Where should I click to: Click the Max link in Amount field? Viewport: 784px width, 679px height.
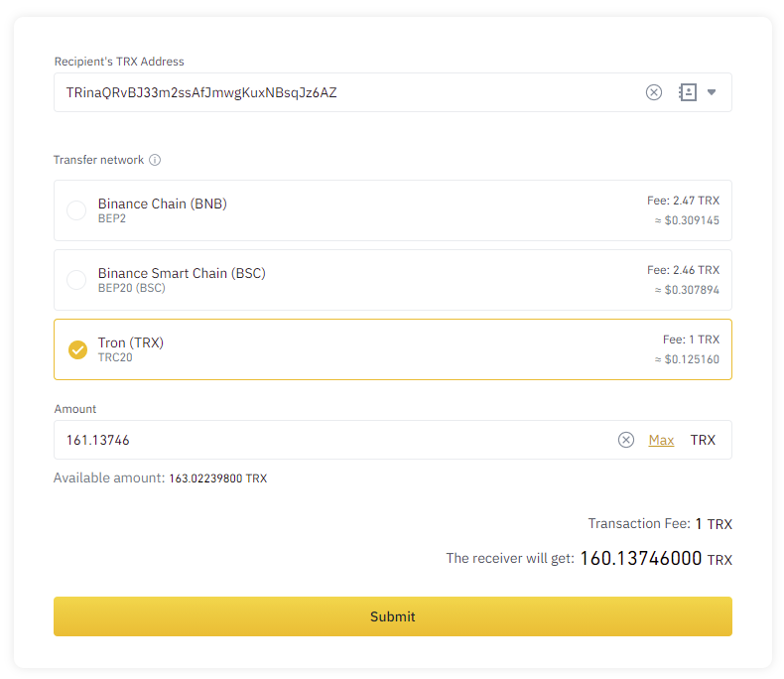pyautogui.click(x=661, y=440)
